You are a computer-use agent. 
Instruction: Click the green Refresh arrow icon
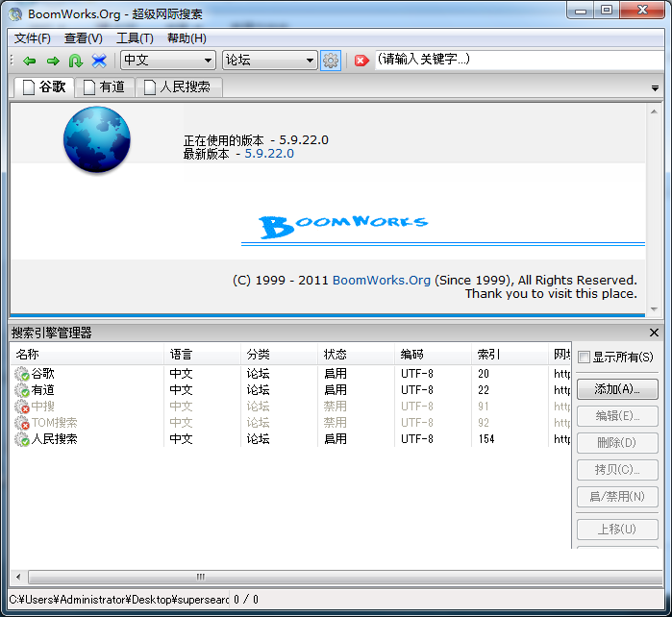tap(76, 61)
